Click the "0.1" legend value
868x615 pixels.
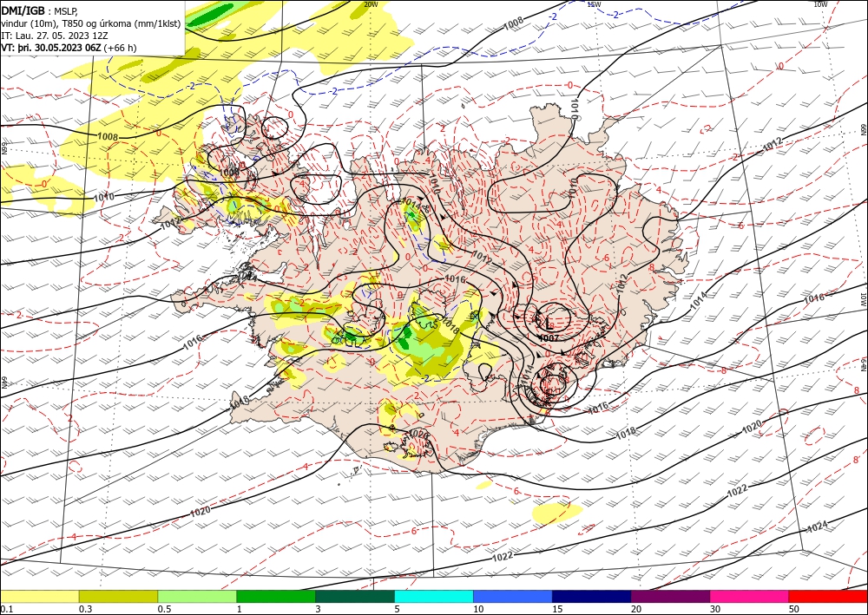point(5,609)
